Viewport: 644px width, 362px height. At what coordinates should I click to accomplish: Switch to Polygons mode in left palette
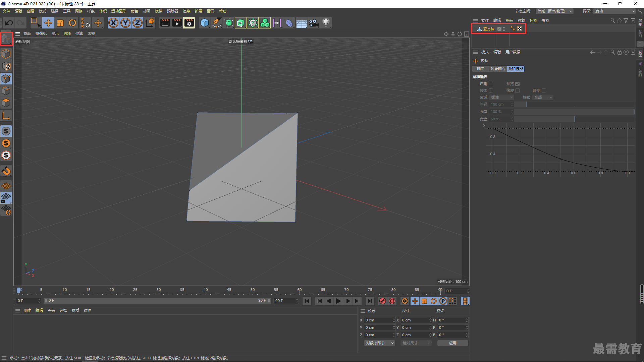tap(6, 103)
